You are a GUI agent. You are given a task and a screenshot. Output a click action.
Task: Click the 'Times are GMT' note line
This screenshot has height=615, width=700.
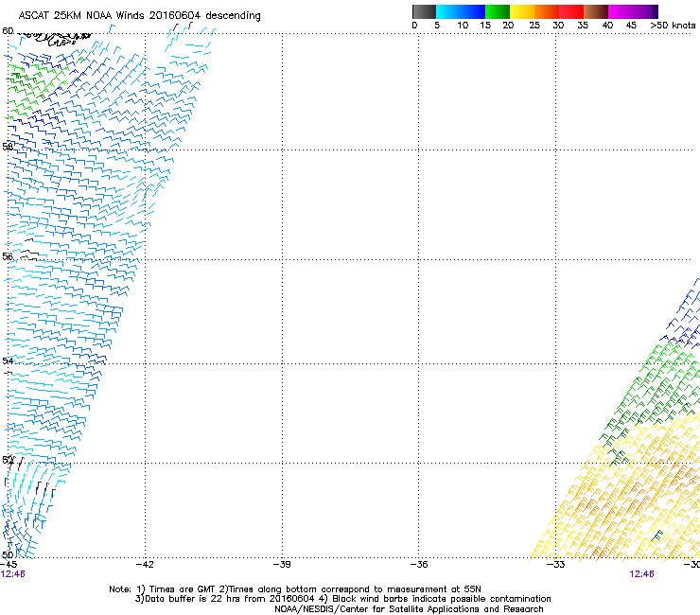[x=295, y=589]
